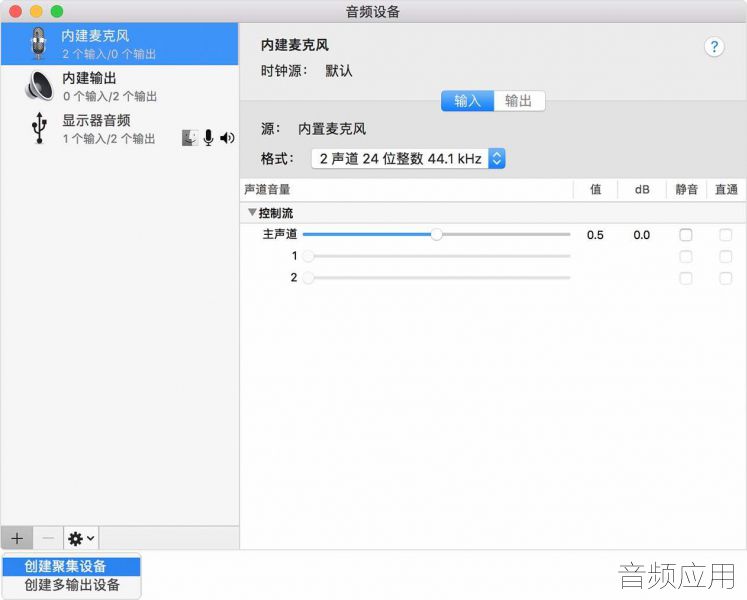Image resolution: width=747 pixels, height=600 pixels.
Task: Click the yellow minimize window button
Action: click(x=36, y=11)
